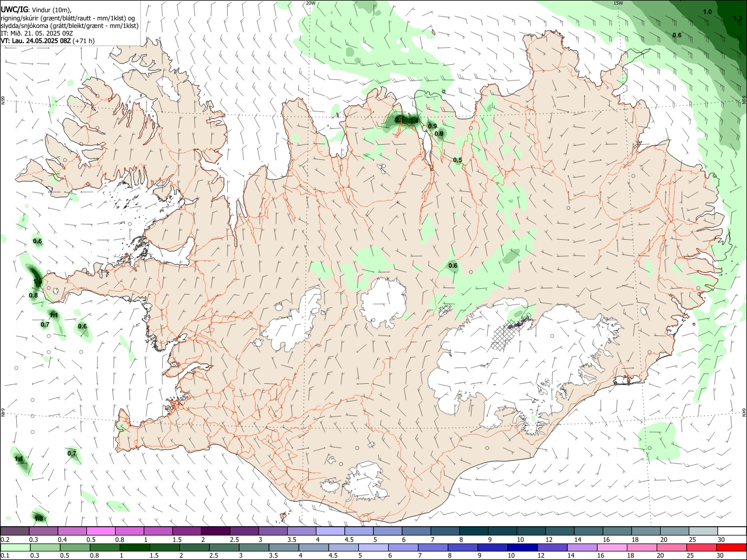Click the 'IT: Mið. 21. 05. 2025 09Z' line
The image size is (747, 560).
point(37,33)
